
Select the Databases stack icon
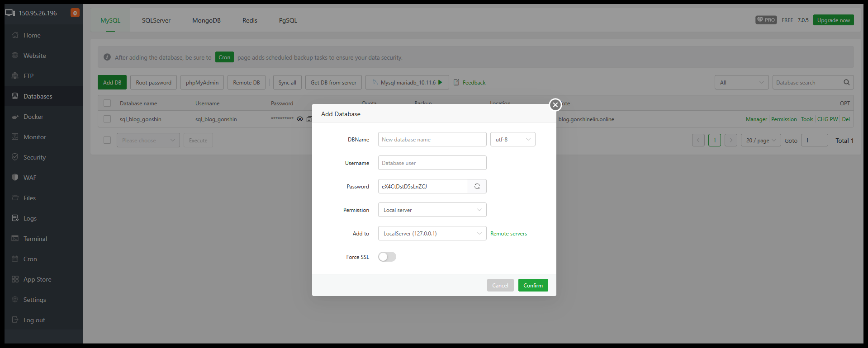[x=15, y=96]
